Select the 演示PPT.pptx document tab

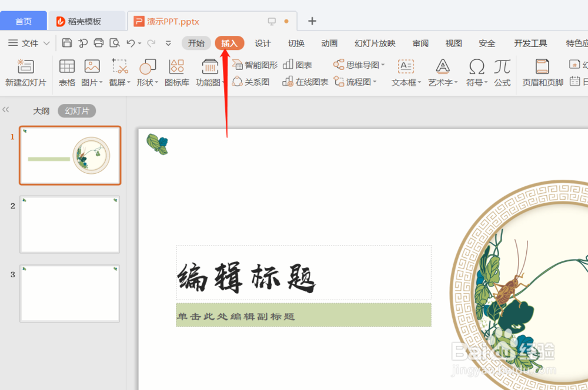(x=212, y=21)
